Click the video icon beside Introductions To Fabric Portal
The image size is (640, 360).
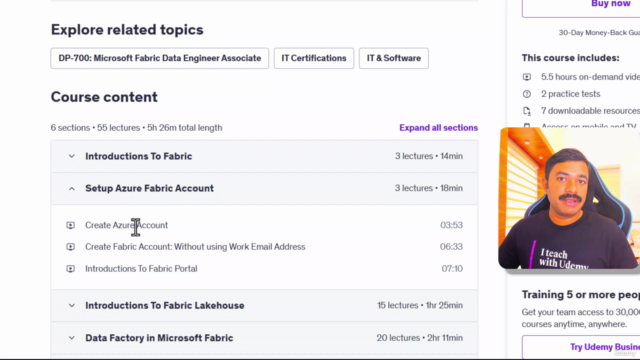[71, 269]
